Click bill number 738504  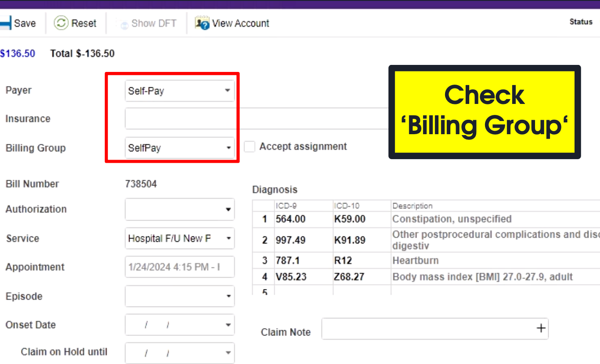pyautogui.click(x=141, y=184)
